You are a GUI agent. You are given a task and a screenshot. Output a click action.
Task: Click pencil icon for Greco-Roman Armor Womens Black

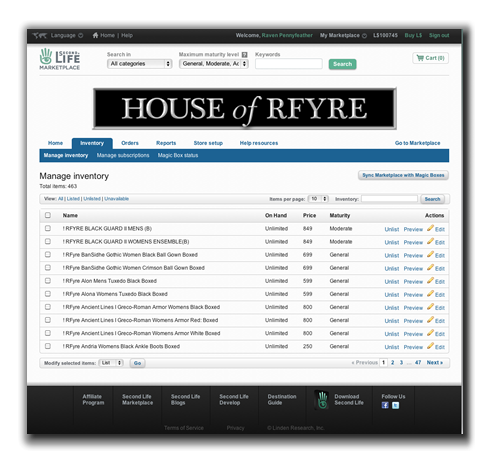point(430,306)
